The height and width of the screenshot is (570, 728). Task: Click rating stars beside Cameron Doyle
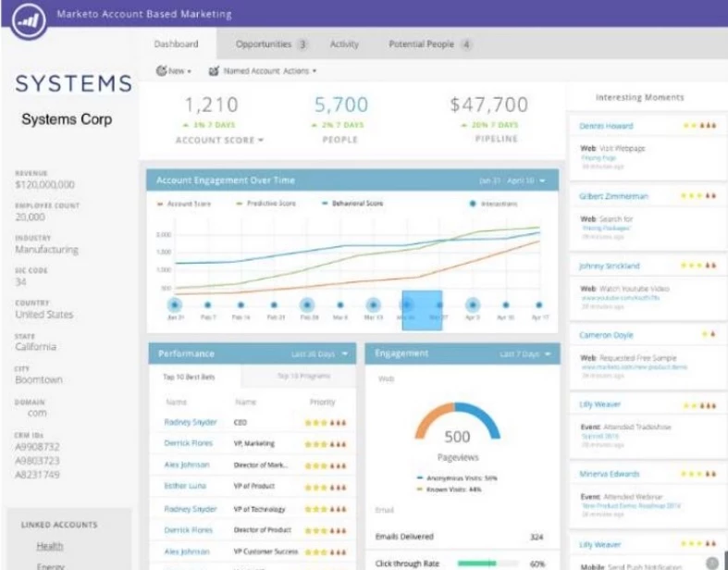709,334
